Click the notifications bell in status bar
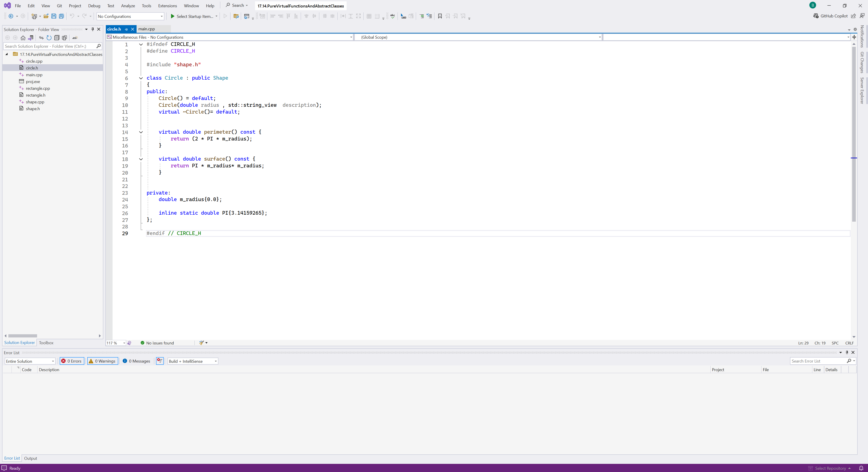Viewport: 868px width, 472px height. [861, 468]
